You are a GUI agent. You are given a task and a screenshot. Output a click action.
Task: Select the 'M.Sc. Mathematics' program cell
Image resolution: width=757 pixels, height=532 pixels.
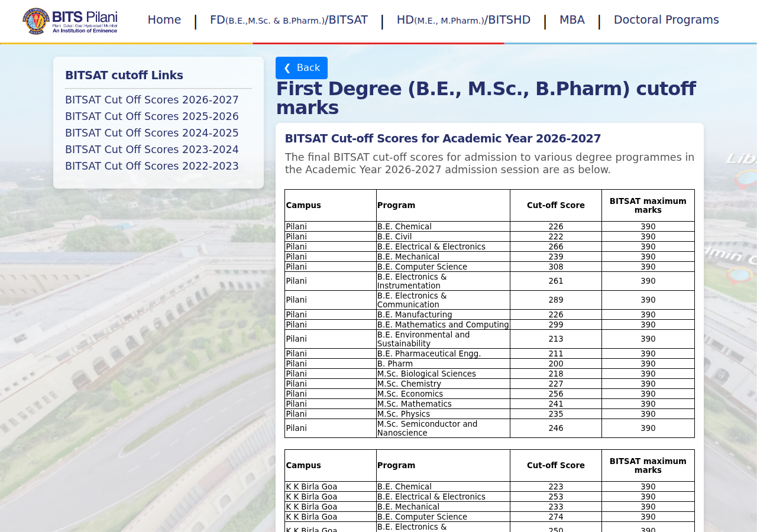(443, 404)
